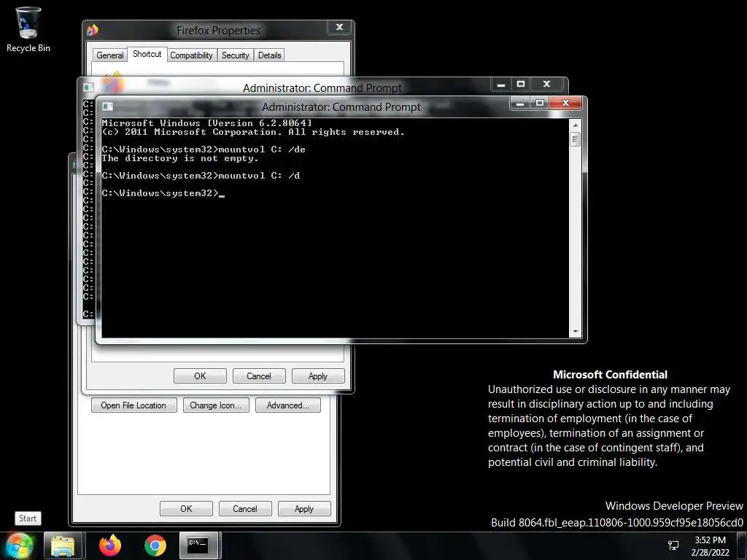Minimize the front Command Prompt window
This screenshot has width=747, height=560.
pyautogui.click(x=520, y=103)
